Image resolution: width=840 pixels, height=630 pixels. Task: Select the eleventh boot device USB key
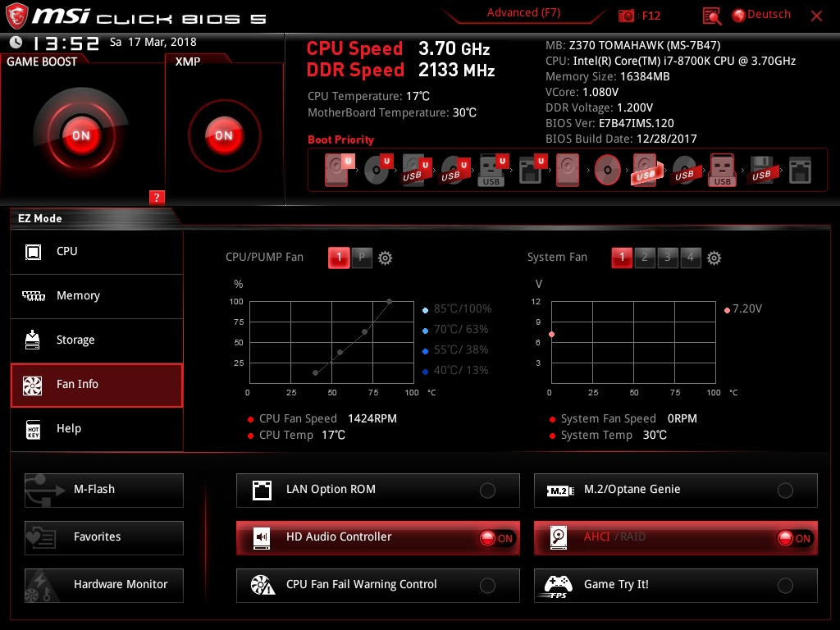(x=723, y=171)
